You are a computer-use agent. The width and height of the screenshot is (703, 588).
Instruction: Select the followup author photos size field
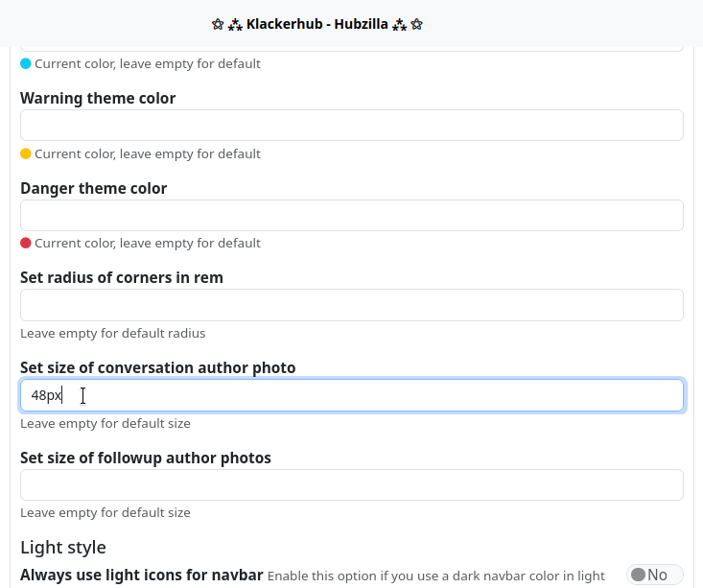coord(351,485)
